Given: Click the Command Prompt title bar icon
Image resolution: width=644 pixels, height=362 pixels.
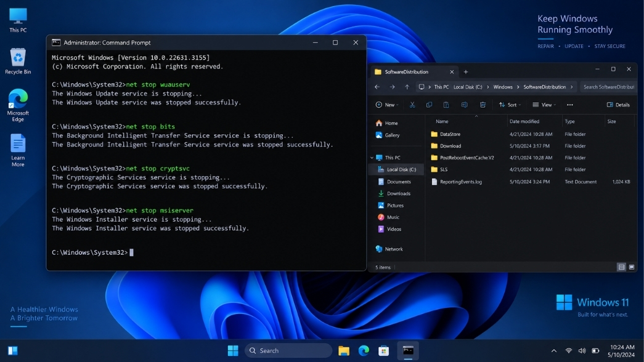Looking at the screenshot, I should pos(56,42).
